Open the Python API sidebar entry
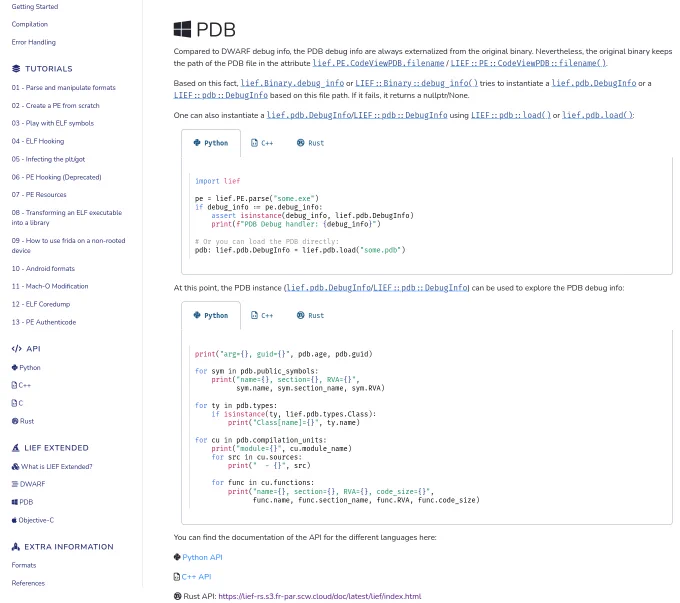This screenshot has height=603, width=680. [x=30, y=368]
